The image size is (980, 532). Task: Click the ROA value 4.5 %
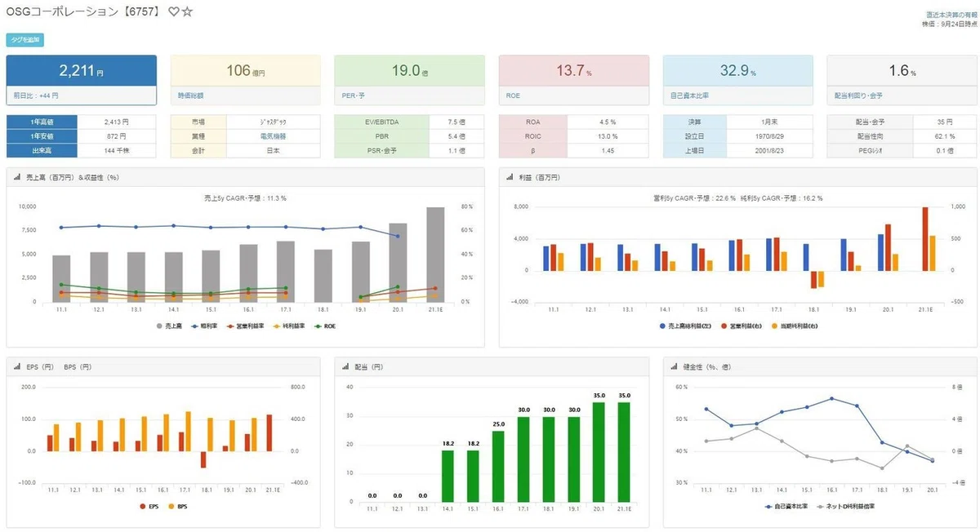click(608, 122)
